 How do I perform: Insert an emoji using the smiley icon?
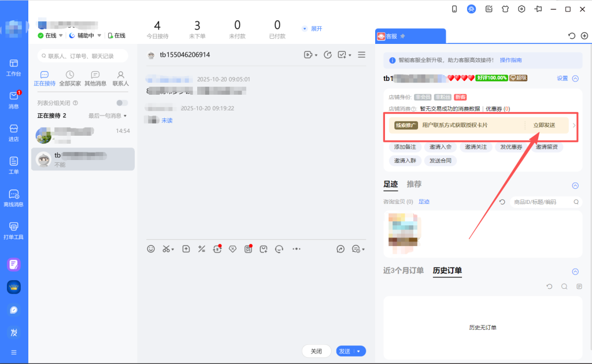click(x=151, y=248)
